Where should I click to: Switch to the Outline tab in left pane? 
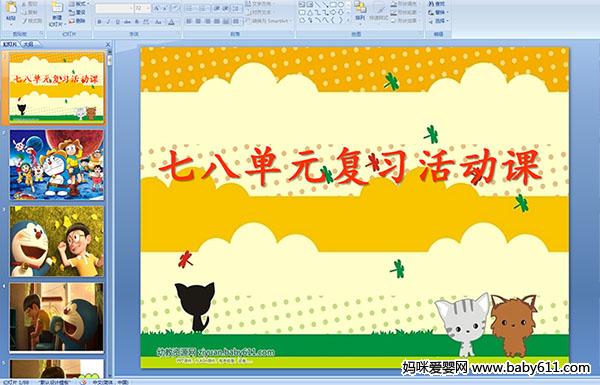click(29, 44)
